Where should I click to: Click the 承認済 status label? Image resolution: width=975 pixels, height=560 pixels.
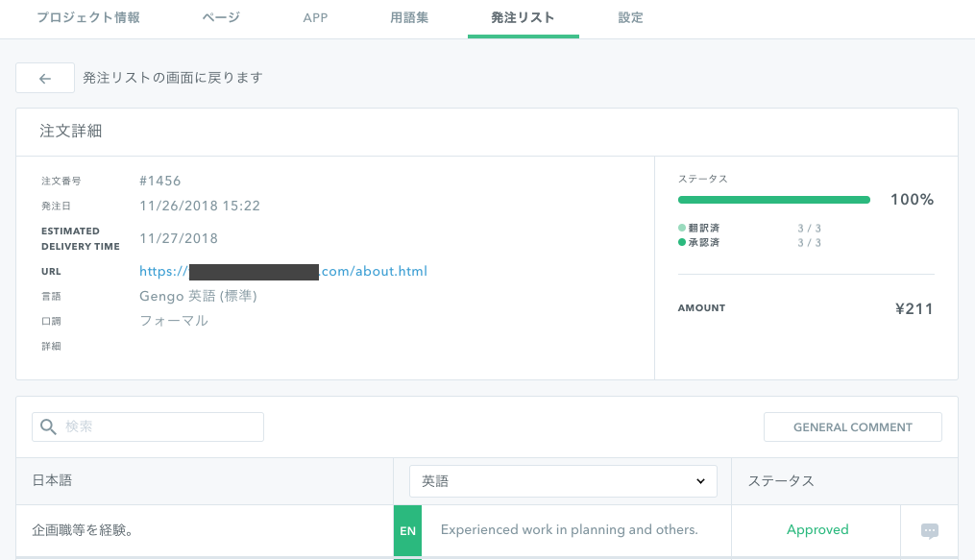tap(703, 242)
